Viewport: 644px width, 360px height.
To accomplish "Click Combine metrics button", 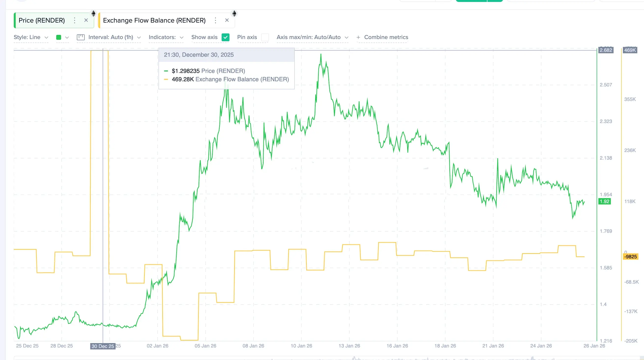I will coord(386,37).
